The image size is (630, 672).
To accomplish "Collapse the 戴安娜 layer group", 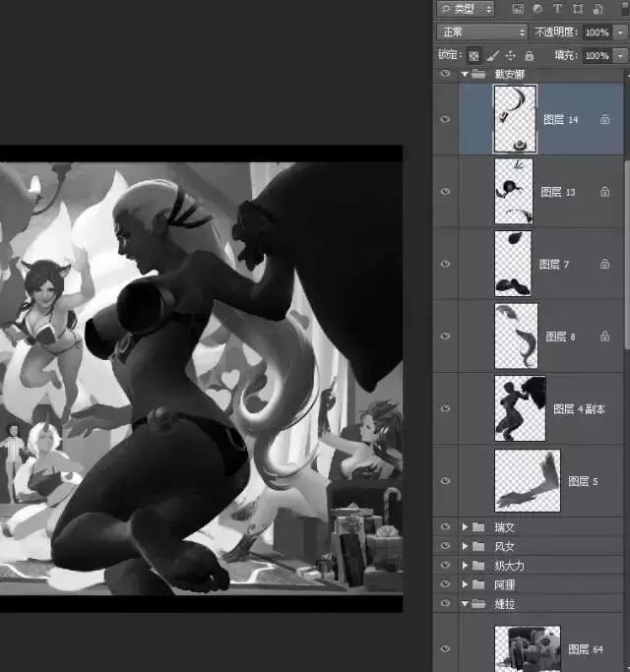I will click(465, 74).
